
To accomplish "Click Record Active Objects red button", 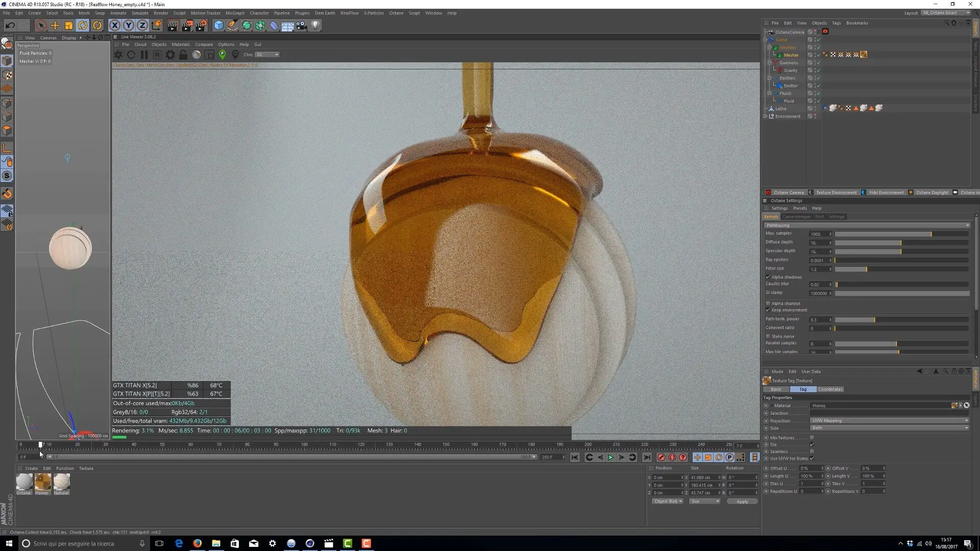I will (661, 458).
